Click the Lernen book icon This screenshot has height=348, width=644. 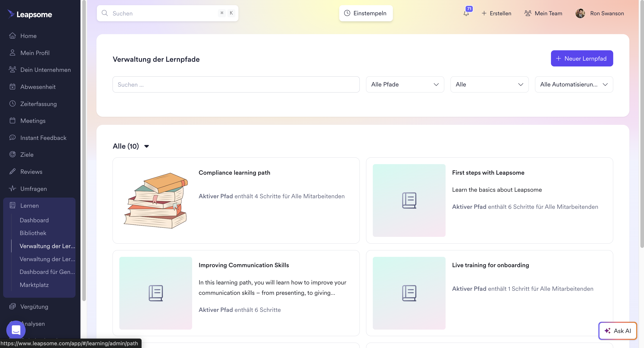coord(13,205)
